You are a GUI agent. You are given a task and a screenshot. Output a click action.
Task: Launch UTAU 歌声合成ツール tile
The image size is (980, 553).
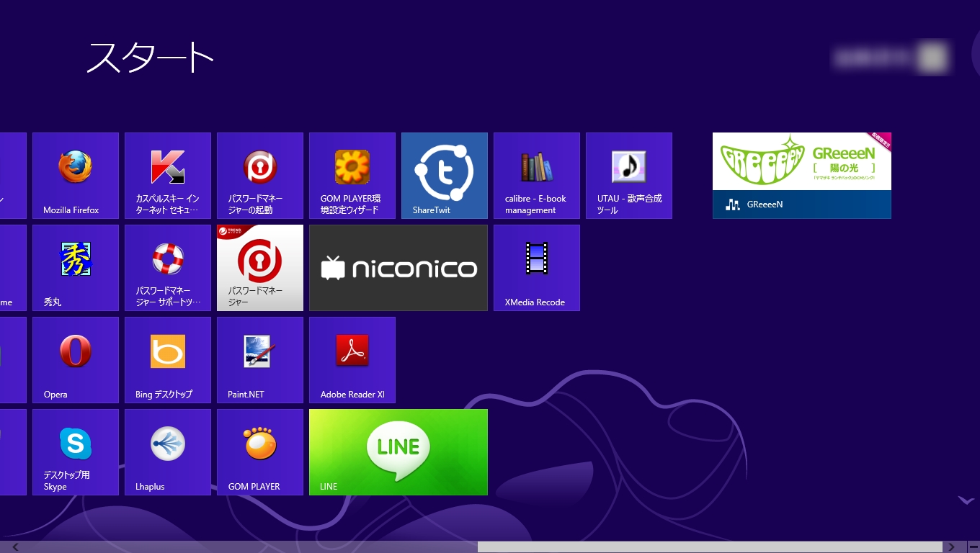(x=629, y=176)
